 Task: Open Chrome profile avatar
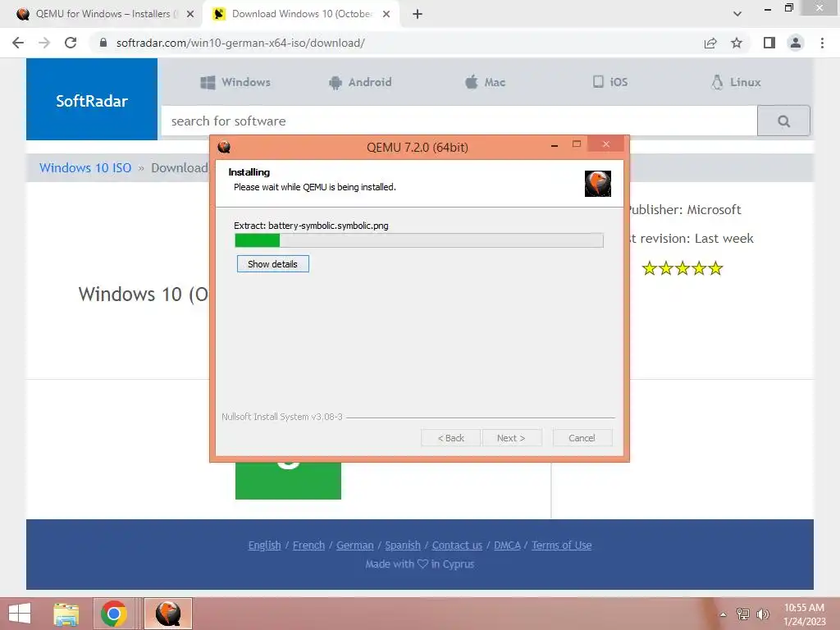click(x=796, y=43)
